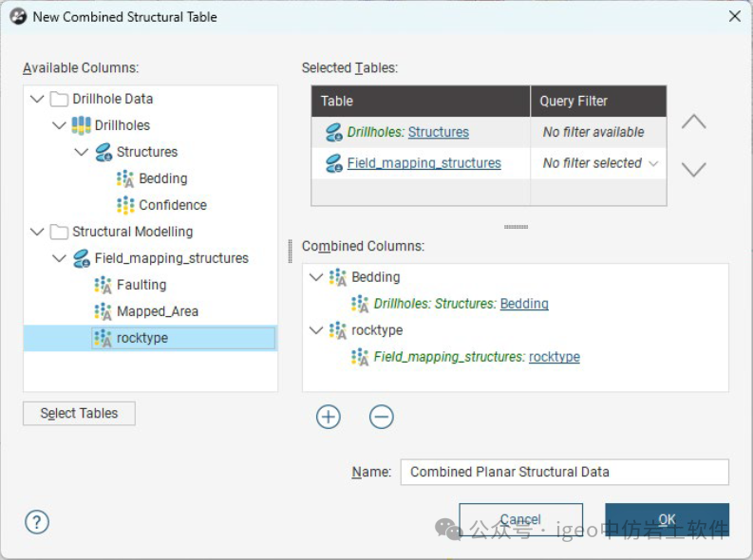The height and width of the screenshot is (560, 753).
Task: Click the Field_mapping_structures icon in Available Columns
Action: (x=82, y=258)
